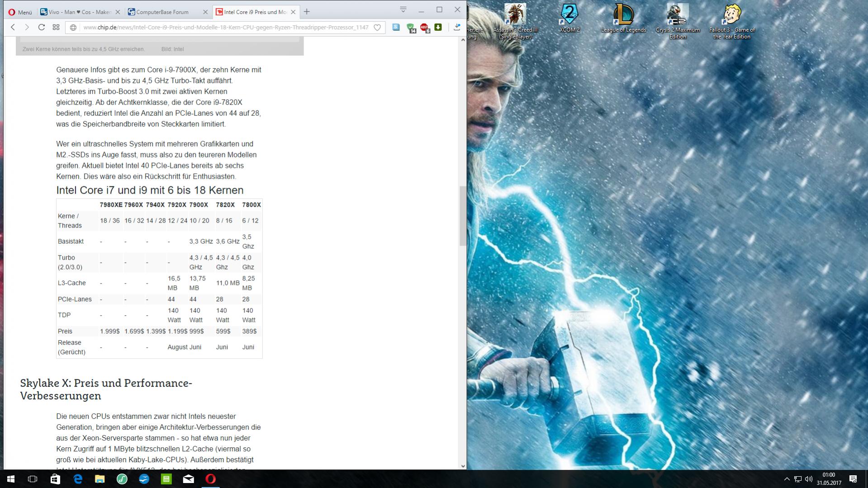The image size is (868, 488).
Task: Click the L3-Cache row label
Action: 71,283
